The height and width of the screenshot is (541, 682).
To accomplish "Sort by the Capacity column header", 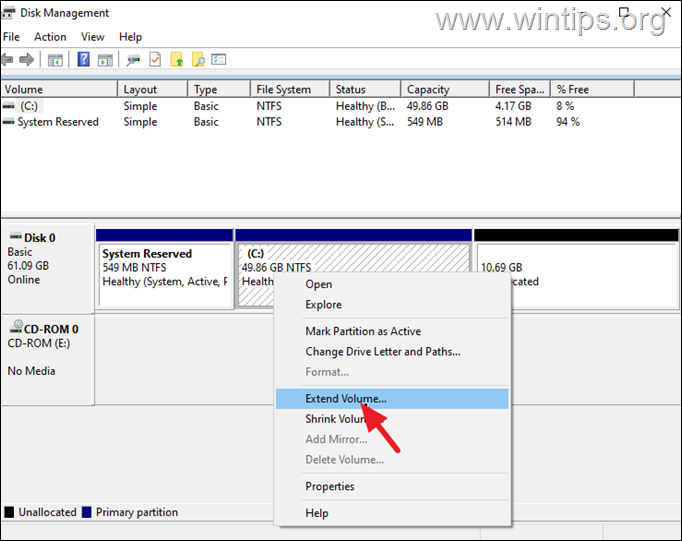I will (x=445, y=89).
